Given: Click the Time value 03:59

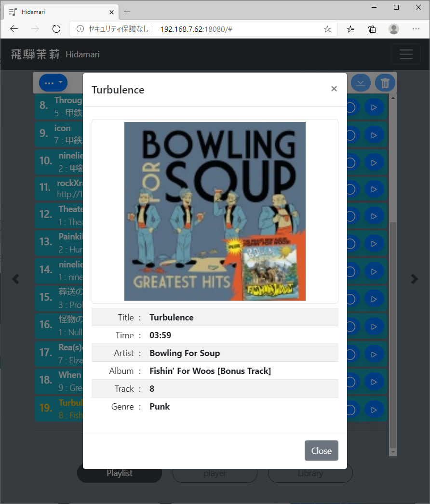Looking at the screenshot, I should pos(160,335).
